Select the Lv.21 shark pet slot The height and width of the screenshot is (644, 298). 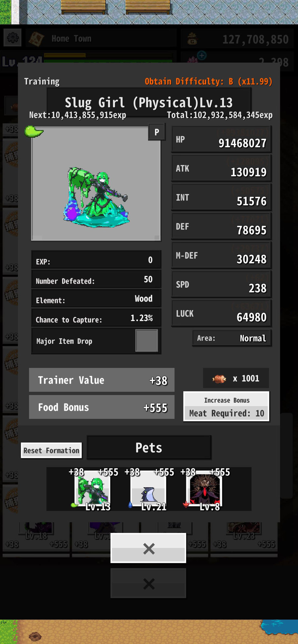[148, 489]
